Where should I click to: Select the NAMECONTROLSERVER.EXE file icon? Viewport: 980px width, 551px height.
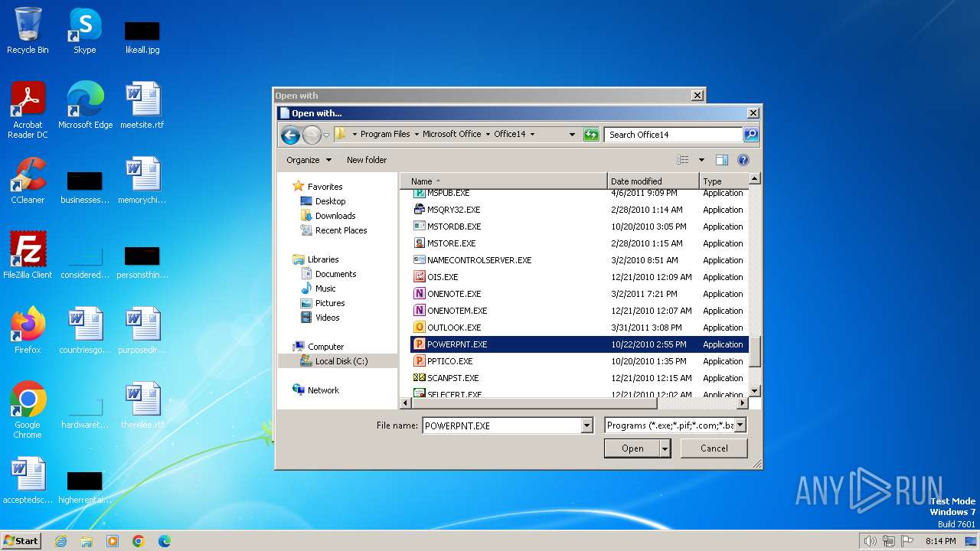419,260
